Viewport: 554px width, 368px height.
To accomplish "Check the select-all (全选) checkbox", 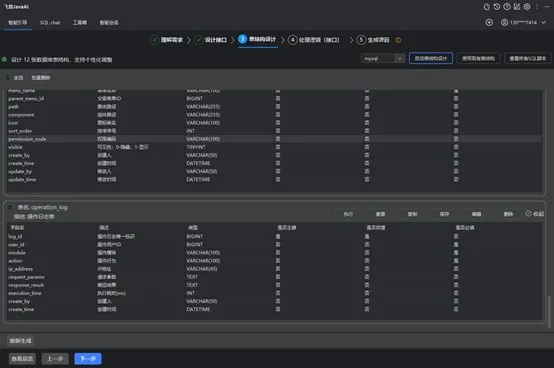I will coord(8,77).
